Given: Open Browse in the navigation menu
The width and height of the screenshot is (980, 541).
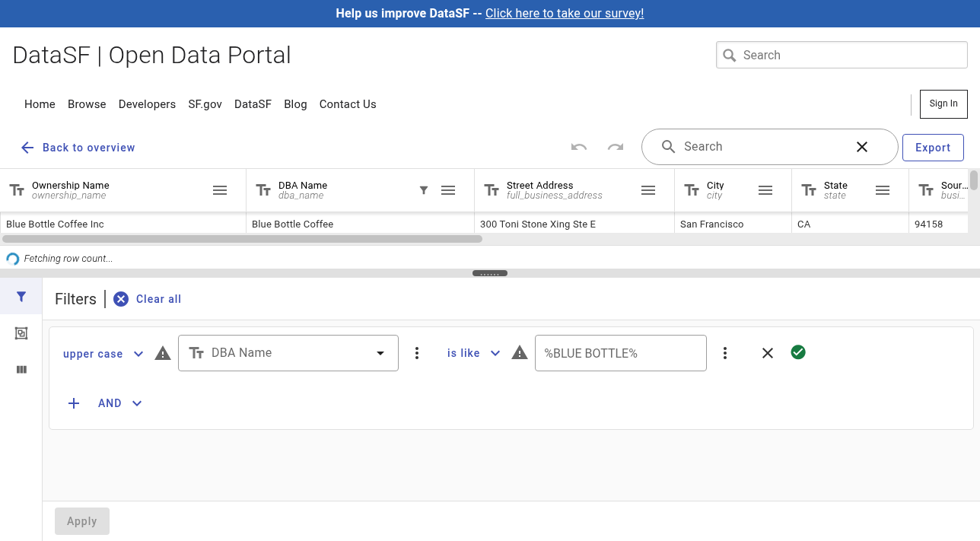Looking at the screenshot, I should point(87,104).
